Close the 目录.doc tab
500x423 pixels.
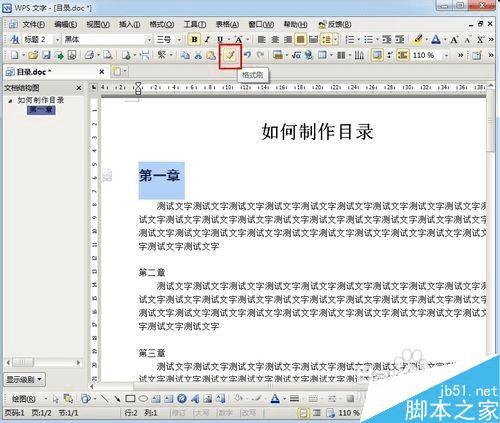102,72
